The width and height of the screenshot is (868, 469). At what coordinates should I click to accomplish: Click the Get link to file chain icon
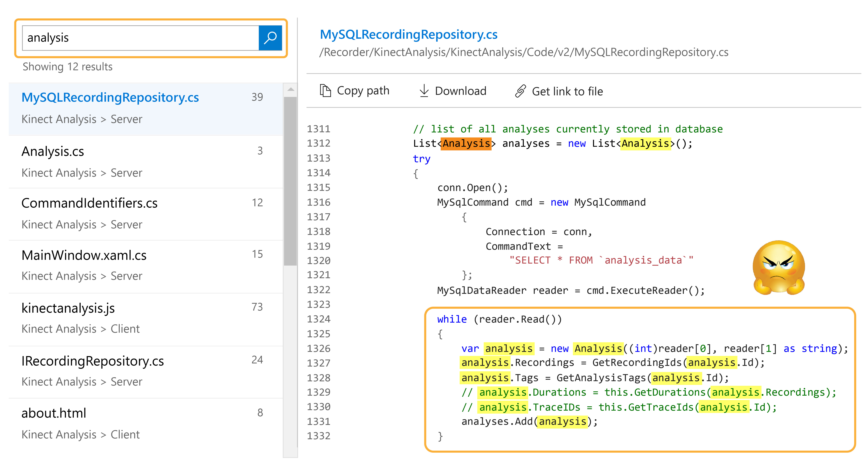tap(521, 91)
